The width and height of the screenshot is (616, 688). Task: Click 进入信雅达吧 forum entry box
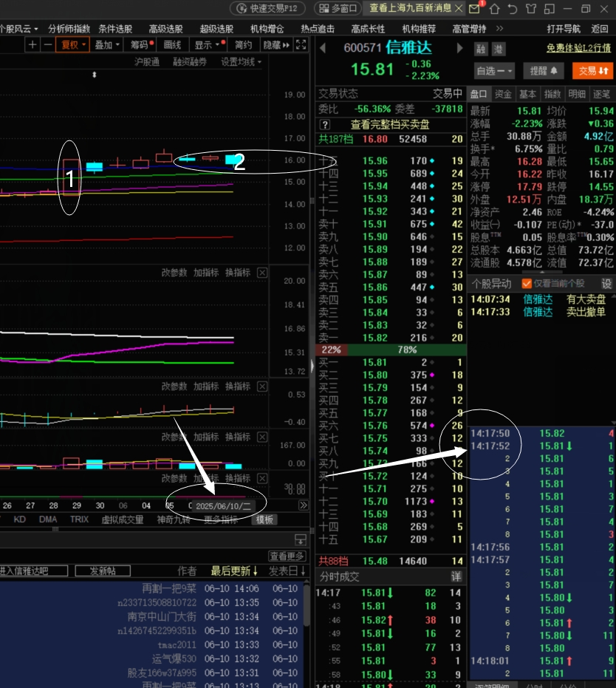point(34,571)
